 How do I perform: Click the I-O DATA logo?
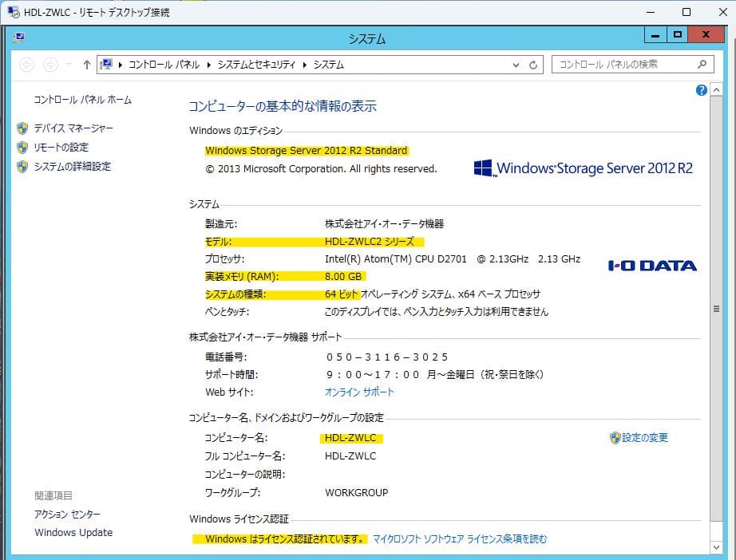click(652, 266)
